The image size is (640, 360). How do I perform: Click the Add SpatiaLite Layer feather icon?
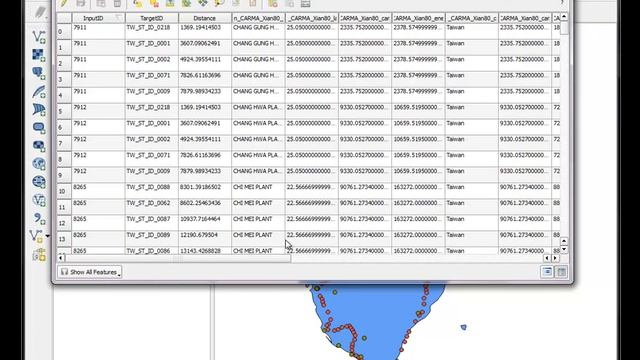[39, 91]
